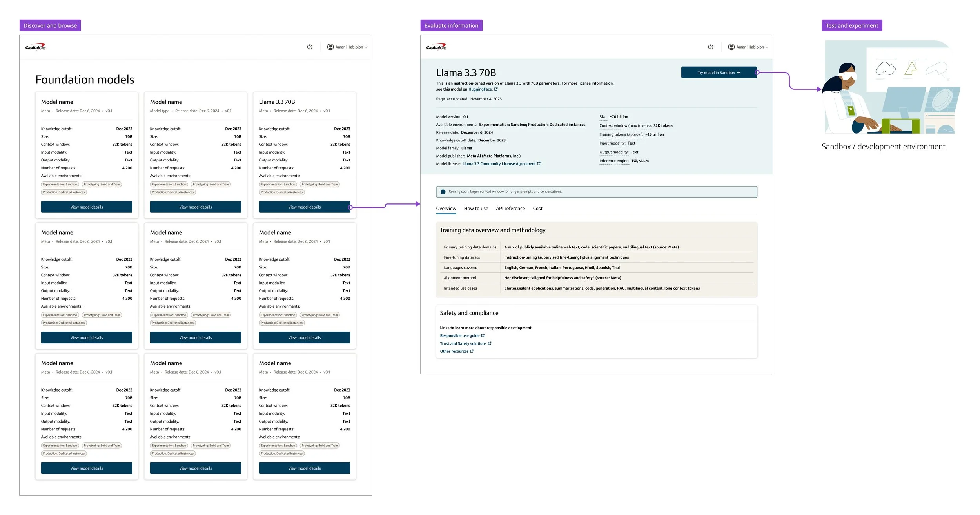Select the Overview tab
Viewport: 980px width, 515px height.
point(446,209)
